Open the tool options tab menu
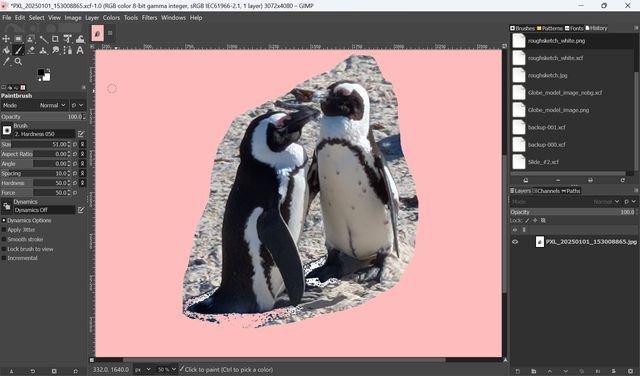640x376 pixels. click(x=84, y=87)
